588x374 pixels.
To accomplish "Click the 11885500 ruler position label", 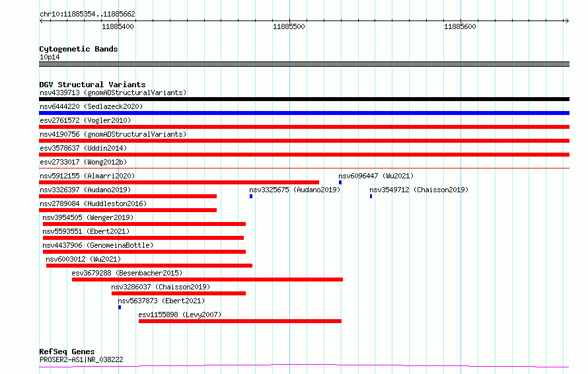I will click(x=289, y=26).
